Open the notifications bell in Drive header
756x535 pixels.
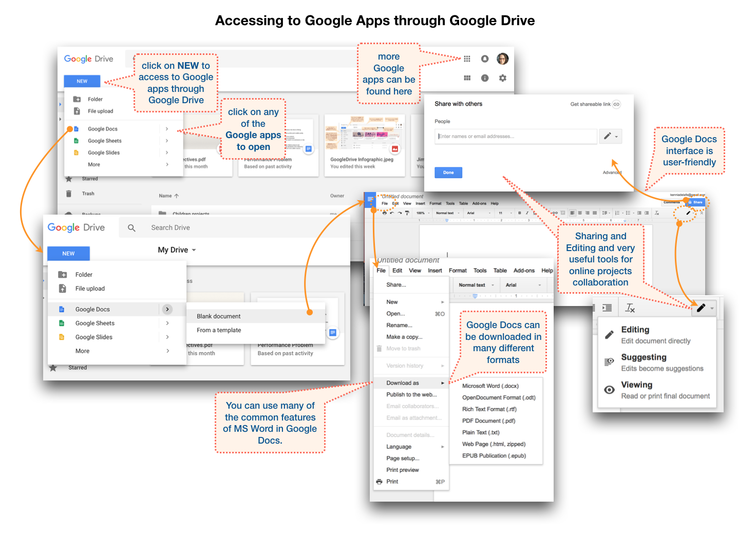tap(484, 59)
